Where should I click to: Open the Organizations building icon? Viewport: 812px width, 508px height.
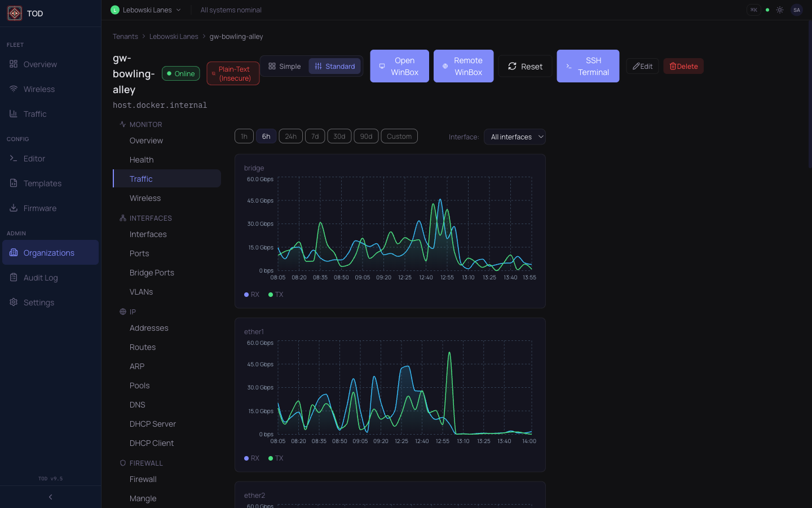pyautogui.click(x=14, y=252)
